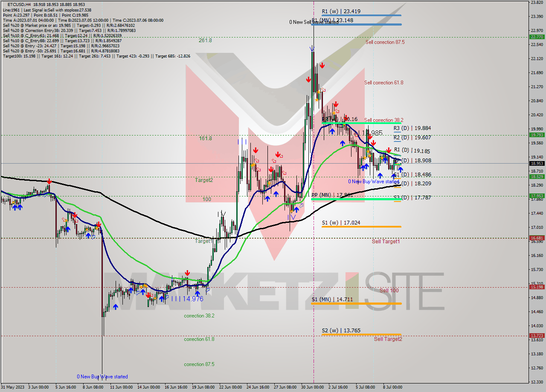
Task: Click the 'S1 (w) | 17.024' label
Action: click(341, 222)
